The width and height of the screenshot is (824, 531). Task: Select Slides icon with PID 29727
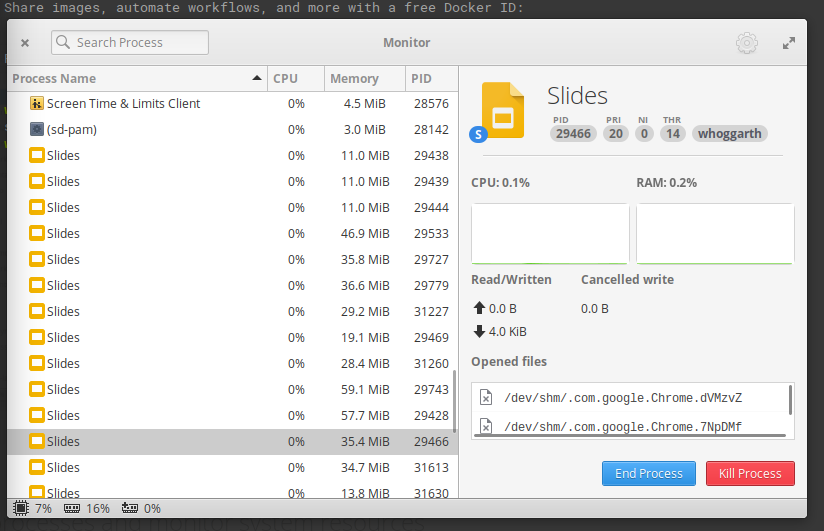point(37,259)
